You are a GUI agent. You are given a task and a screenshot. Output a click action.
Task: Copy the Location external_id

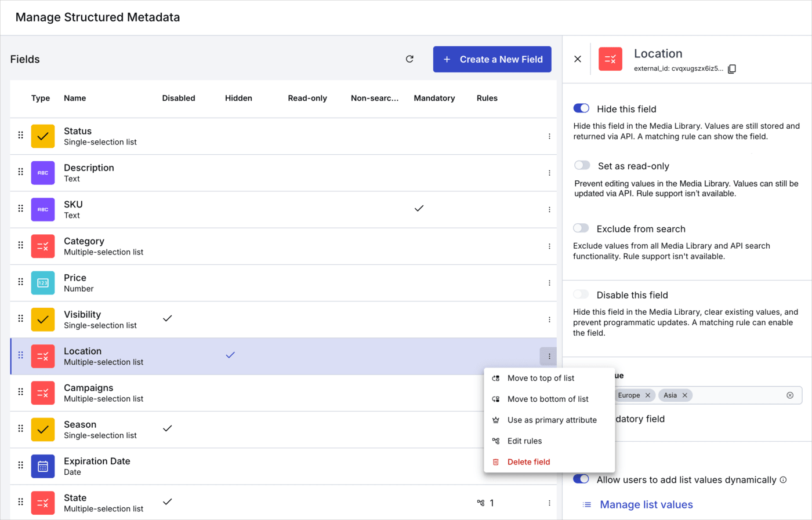732,69
